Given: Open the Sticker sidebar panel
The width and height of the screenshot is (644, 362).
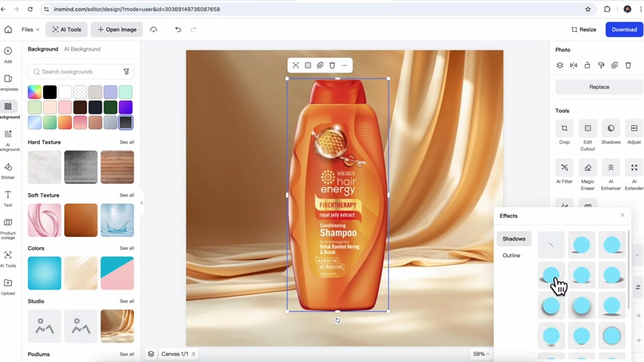Looking at the screenshot, I should [x=8, y=171].
